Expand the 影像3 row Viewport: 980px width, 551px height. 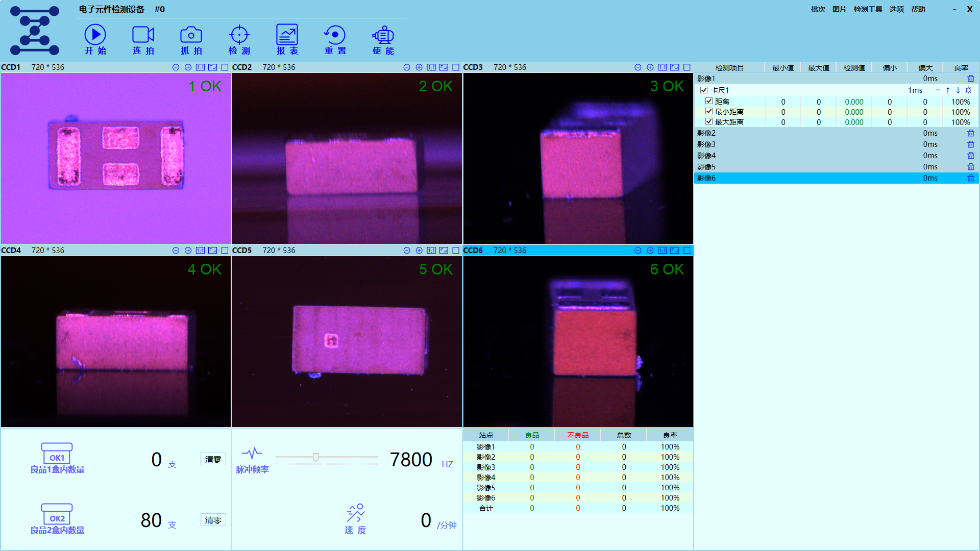click(x=706, y=144)
